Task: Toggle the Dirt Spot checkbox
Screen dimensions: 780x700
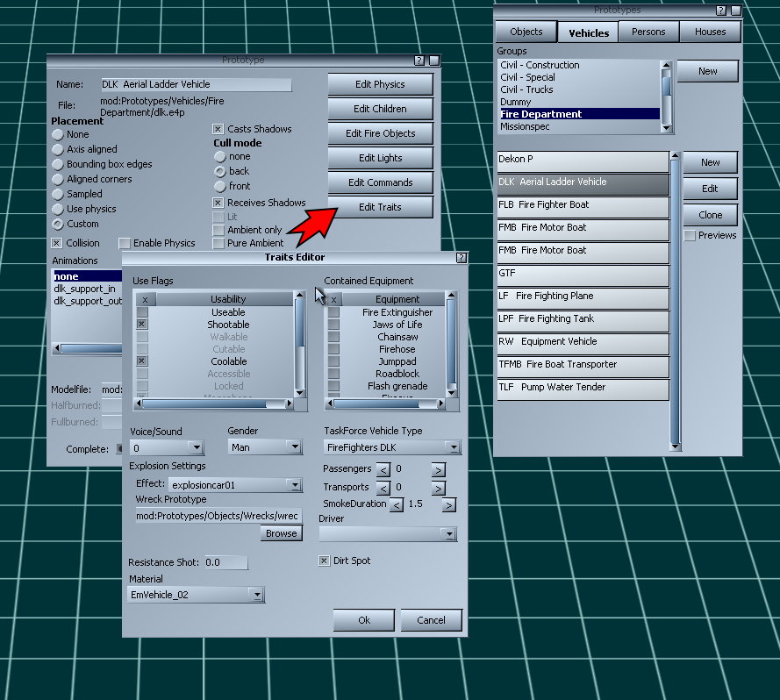Action: [x=325, y=561]
